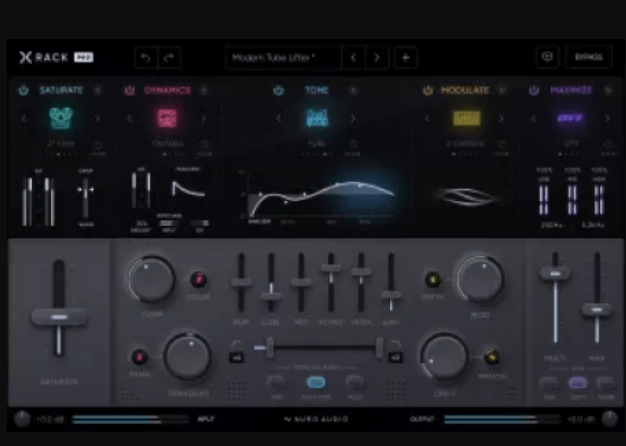Toggle the Tone module power
Image resolution: width=626 pixels, height=446 pixels.
pos(278,90)
